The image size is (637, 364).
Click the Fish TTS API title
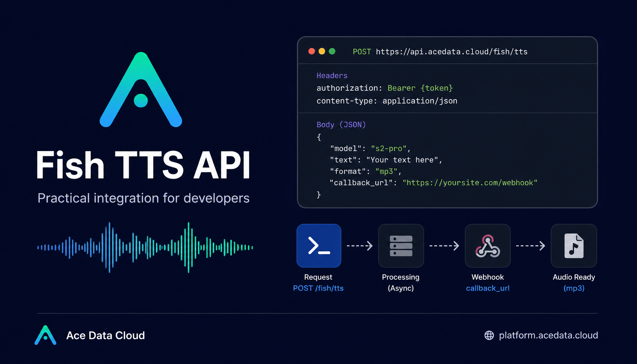[143, 165]
